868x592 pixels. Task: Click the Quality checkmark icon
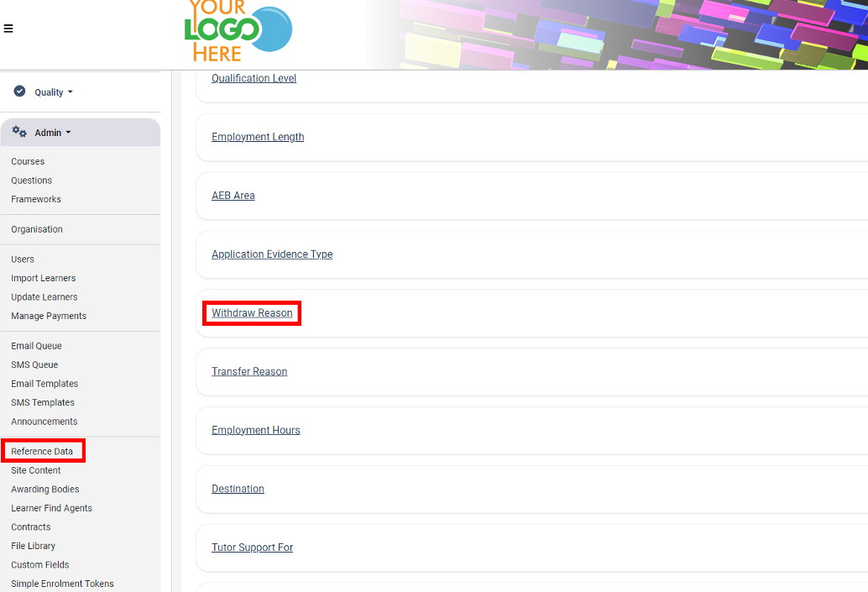20,92
